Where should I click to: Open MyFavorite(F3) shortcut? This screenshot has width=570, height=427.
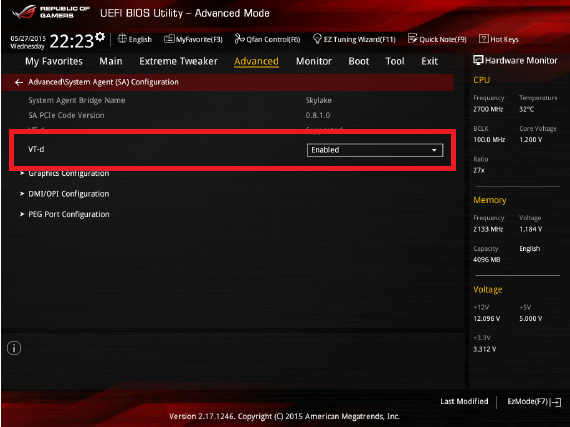point(193,39)
